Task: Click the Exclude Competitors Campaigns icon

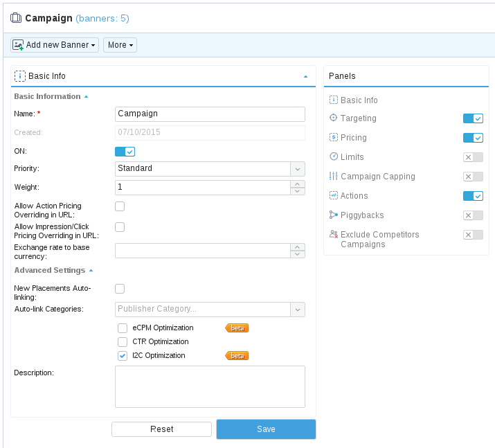Action: 334,235
